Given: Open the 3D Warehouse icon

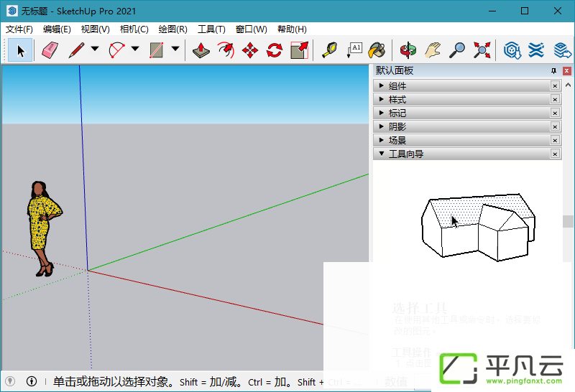Looking at the screenshot, I should (512, 50).
